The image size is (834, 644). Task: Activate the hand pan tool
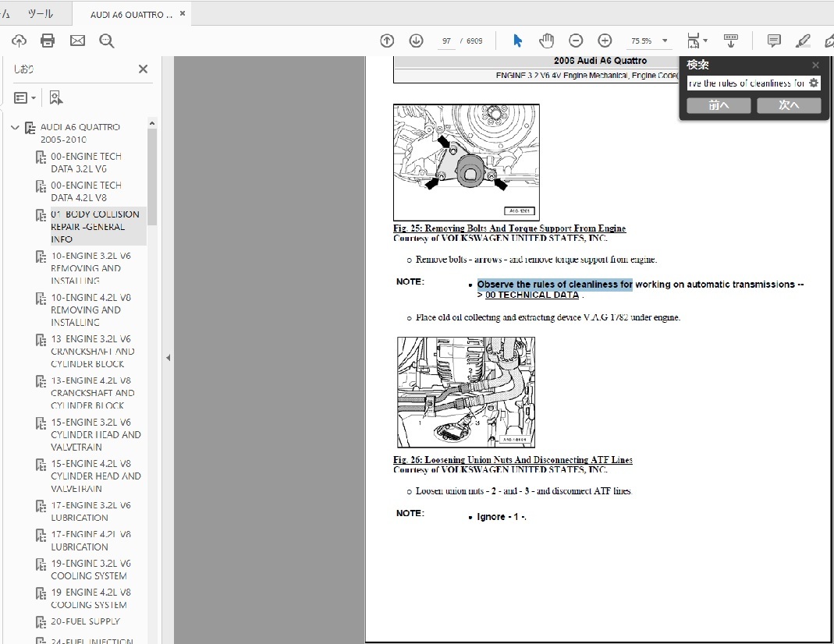pyautogui.click(x=546, y=41)
